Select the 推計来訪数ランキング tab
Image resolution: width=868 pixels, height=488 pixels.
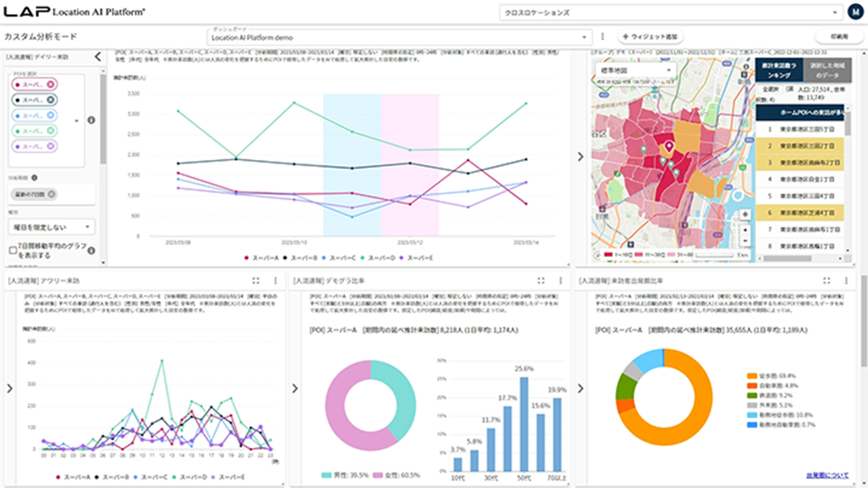[x=778, y=70]
